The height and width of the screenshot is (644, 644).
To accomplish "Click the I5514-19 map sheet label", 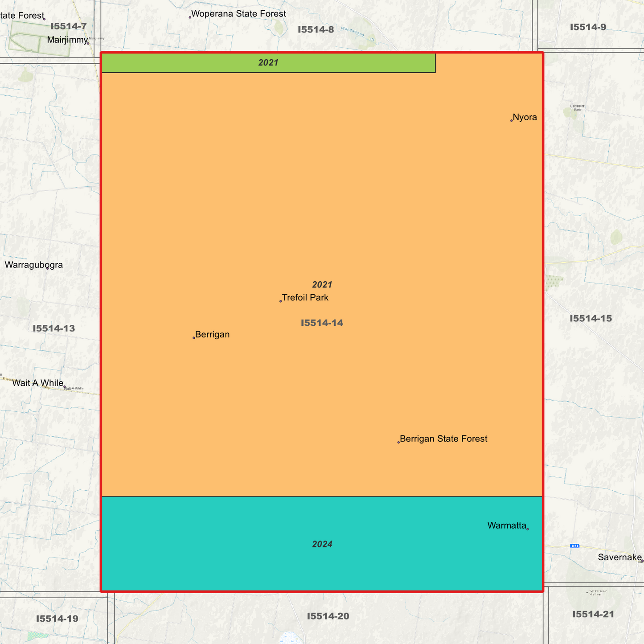I will (57, 619).
